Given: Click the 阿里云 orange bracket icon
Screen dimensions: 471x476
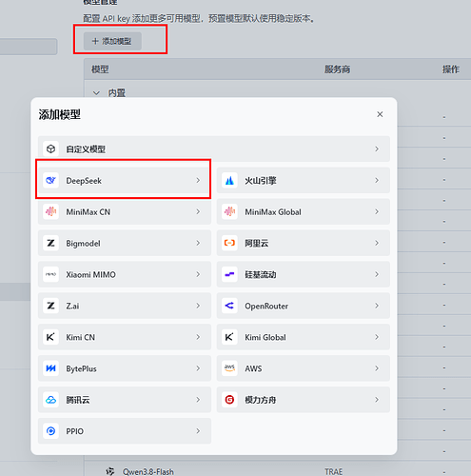Looking at the screenshot, I should 229,243.
